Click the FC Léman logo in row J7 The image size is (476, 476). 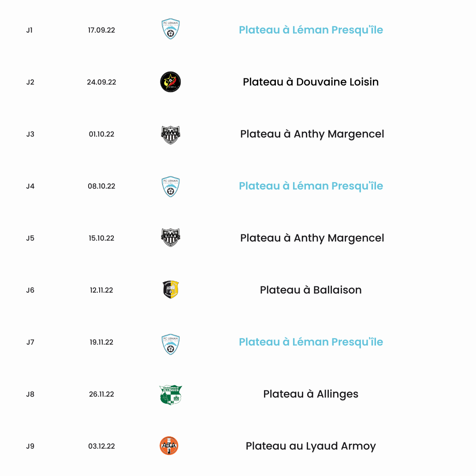pyautogui.click(x=170, y=344)
